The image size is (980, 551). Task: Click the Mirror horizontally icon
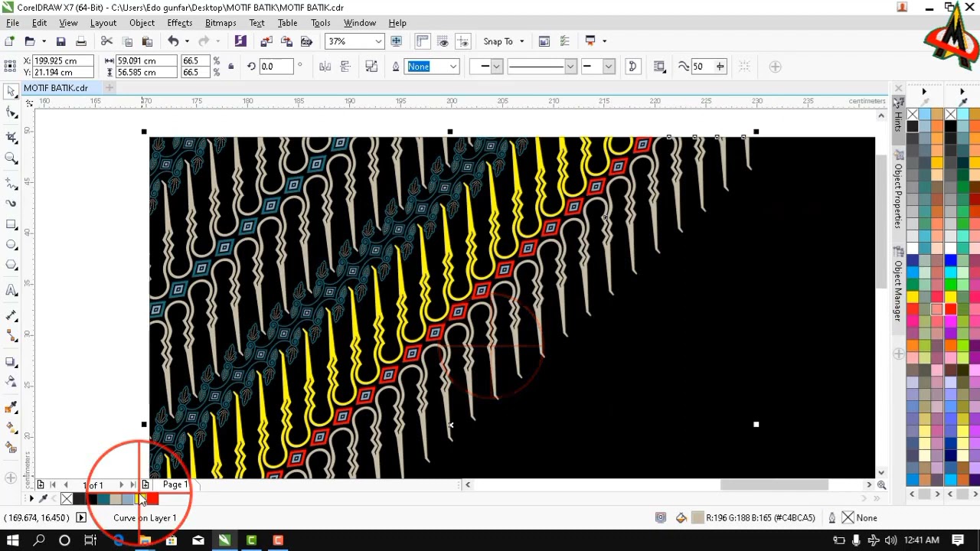tap(325, 67)
